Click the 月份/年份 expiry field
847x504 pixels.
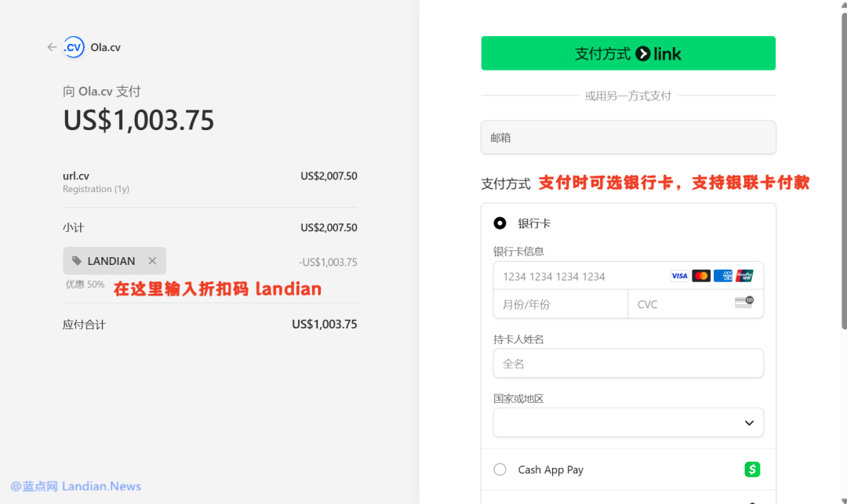pos(561,304)
